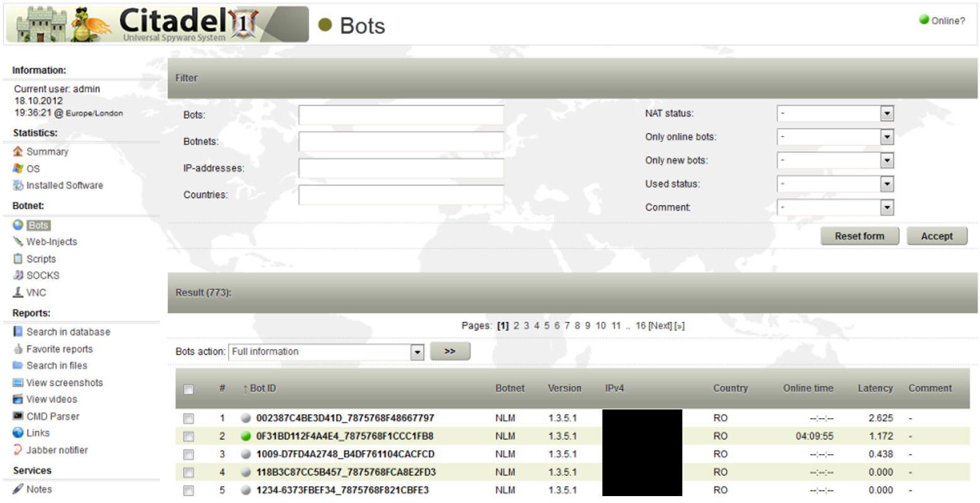Toggle select-all checkbox in table header
The image size is (980, 503).
(x=188, y=389)
